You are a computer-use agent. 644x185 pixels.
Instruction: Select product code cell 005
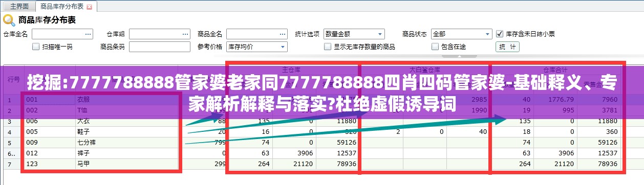[x=50, y=131]
